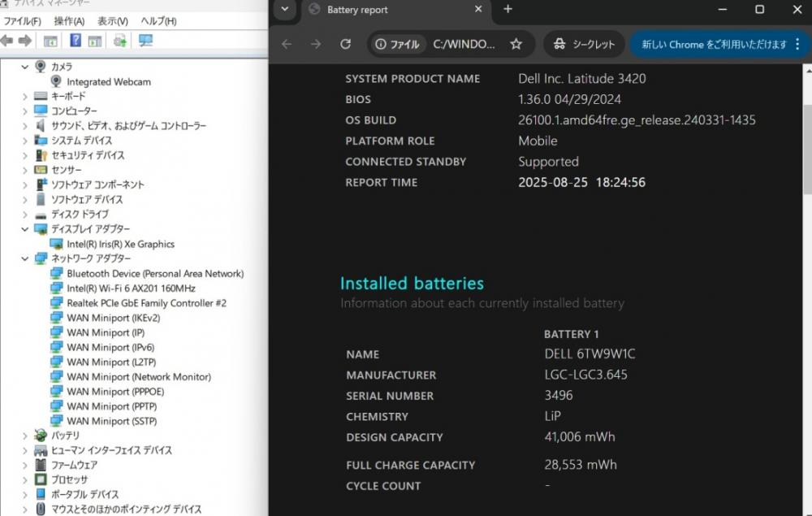Switch to the Battery report tab
812x516 pixels.
tap(396, 10)
